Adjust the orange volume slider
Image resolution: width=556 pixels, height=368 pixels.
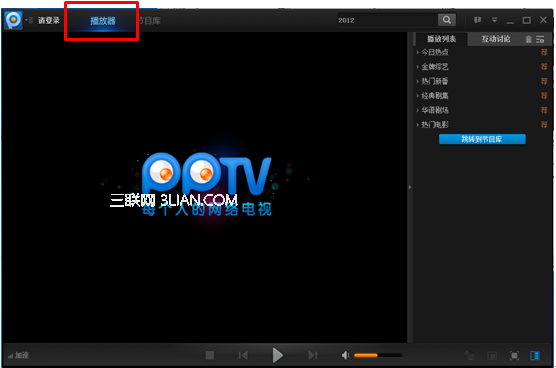tap(378, 355)
